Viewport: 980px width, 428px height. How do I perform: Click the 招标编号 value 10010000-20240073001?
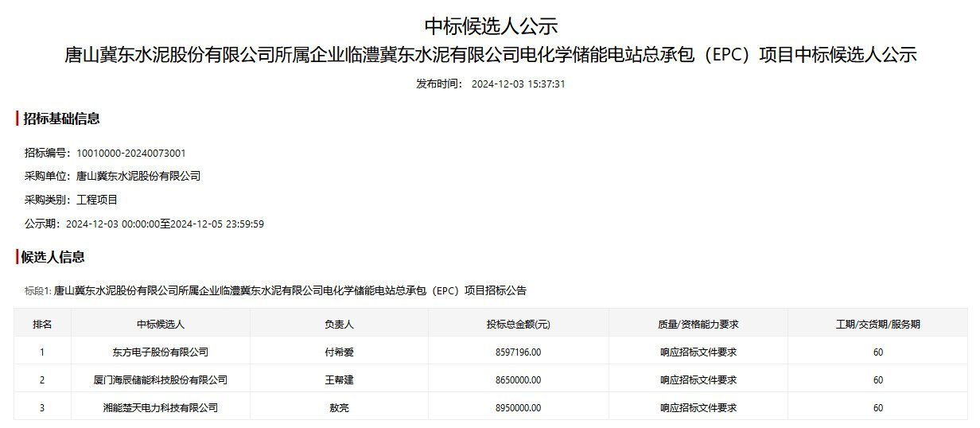[130, 153]
